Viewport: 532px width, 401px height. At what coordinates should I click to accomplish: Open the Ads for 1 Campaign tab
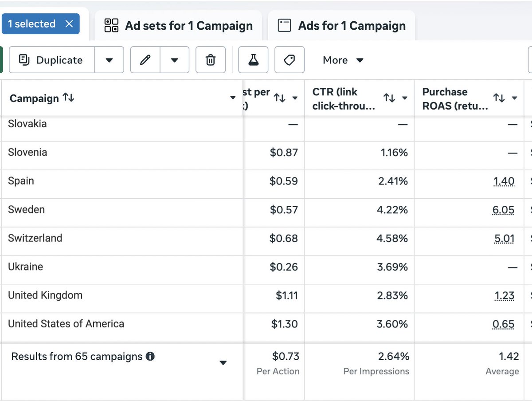click(x=341, y=26)
